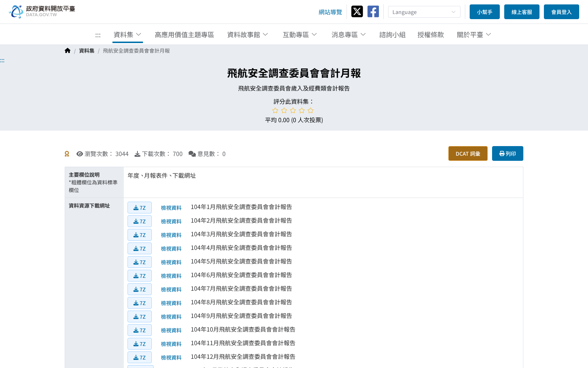Download the 104年12月 7Z file
This screenshot has height=368, width=588.
(140, 357)
